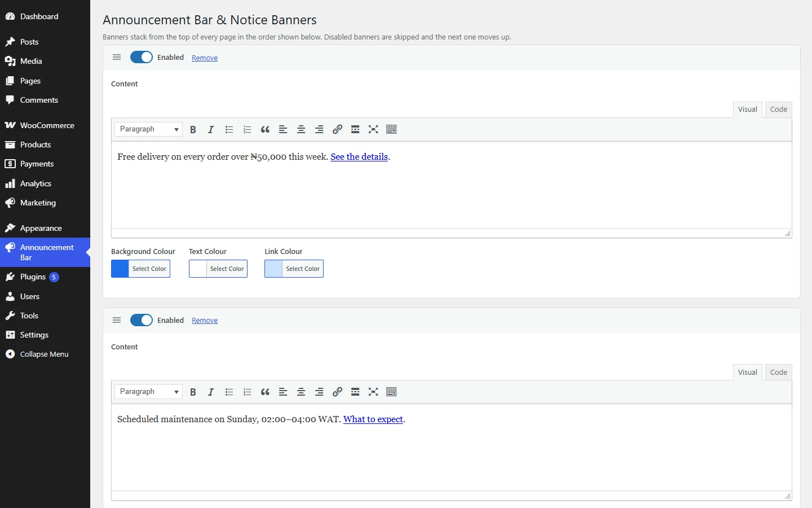Insert Read More tag in maintenance banner editor

[x=355, y=392]
